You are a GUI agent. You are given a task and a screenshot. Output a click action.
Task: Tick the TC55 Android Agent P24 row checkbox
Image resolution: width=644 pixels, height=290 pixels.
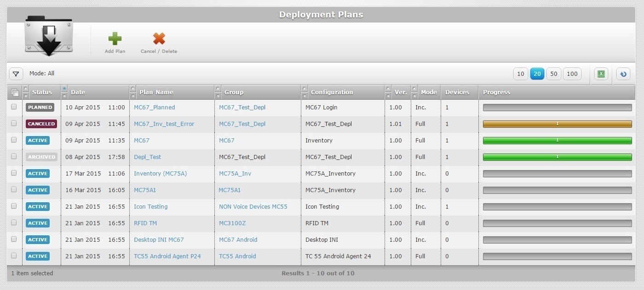tap(14, 256)
